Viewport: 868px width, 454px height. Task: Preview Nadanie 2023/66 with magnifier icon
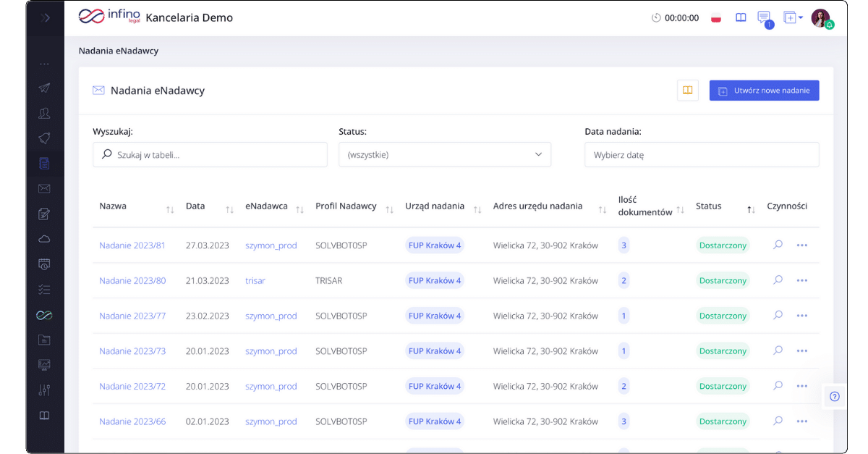pos(778,421)
